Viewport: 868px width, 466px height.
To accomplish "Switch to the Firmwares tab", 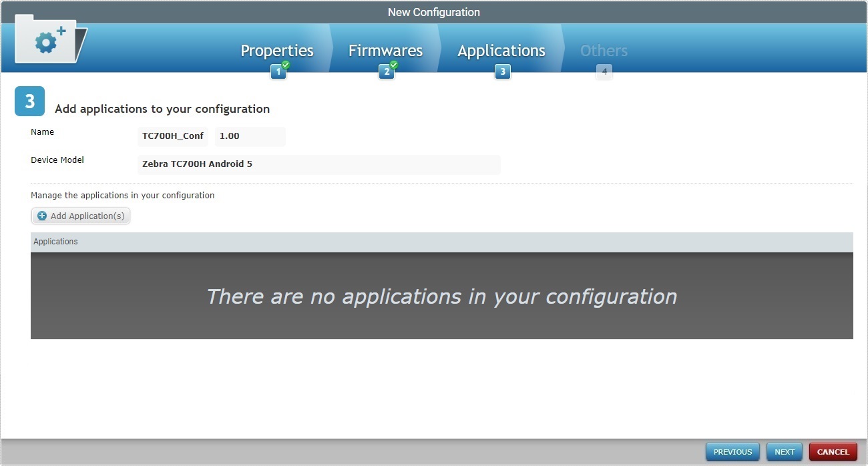I will coord(385,50).
